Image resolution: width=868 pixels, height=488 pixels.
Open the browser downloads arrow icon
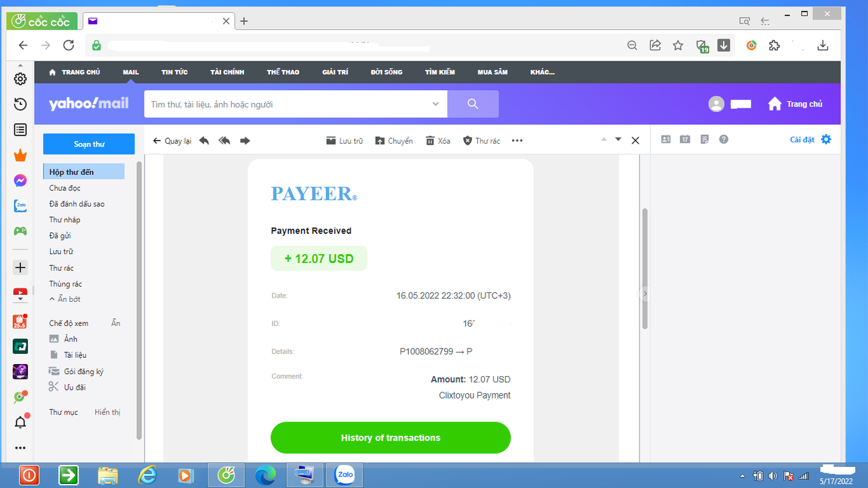[x=823, y=45]
